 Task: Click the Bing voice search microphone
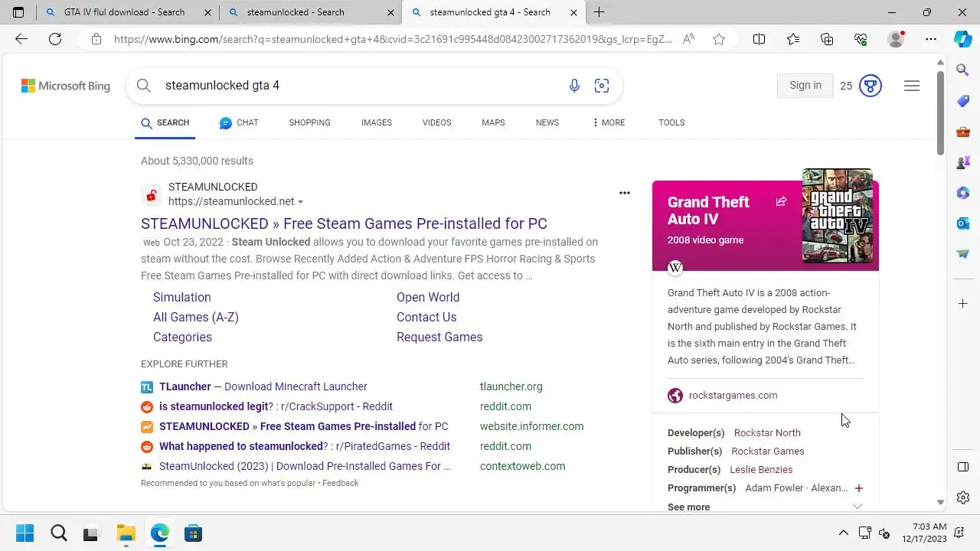pyautogui.click(x=574, y=86)
